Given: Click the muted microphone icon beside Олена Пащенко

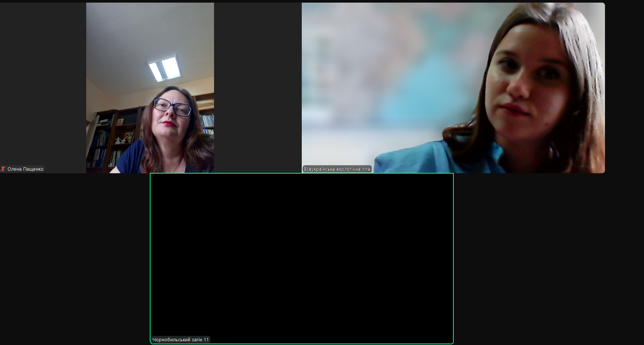Looking at the screenshot, I should tap(3, 169).
